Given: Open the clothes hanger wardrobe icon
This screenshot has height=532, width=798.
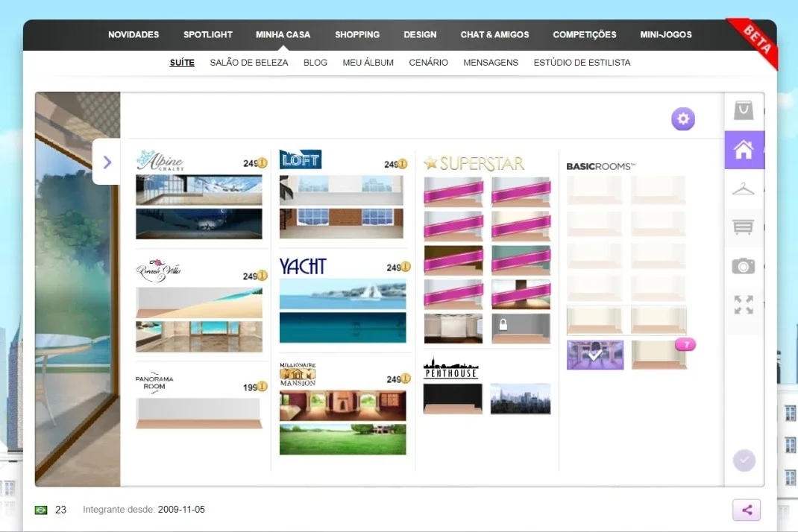Looking at the screenshot, I should click(744, 189).
